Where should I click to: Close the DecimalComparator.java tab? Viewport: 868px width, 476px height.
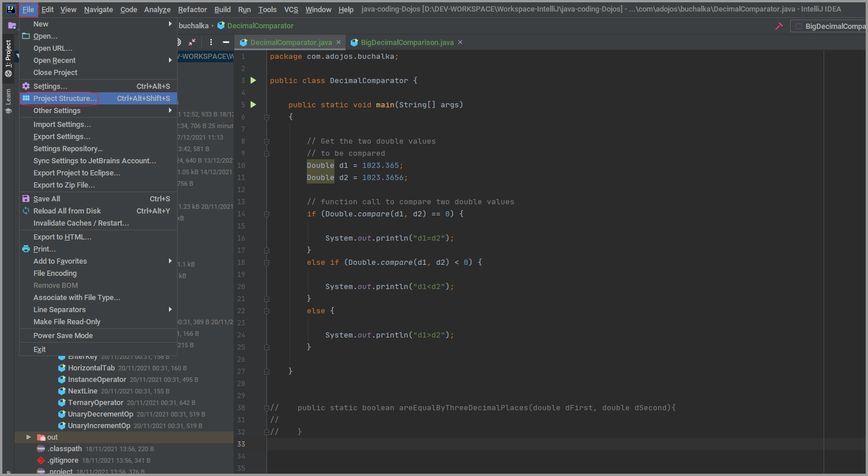pyautogui.click(x=339, y=42)
